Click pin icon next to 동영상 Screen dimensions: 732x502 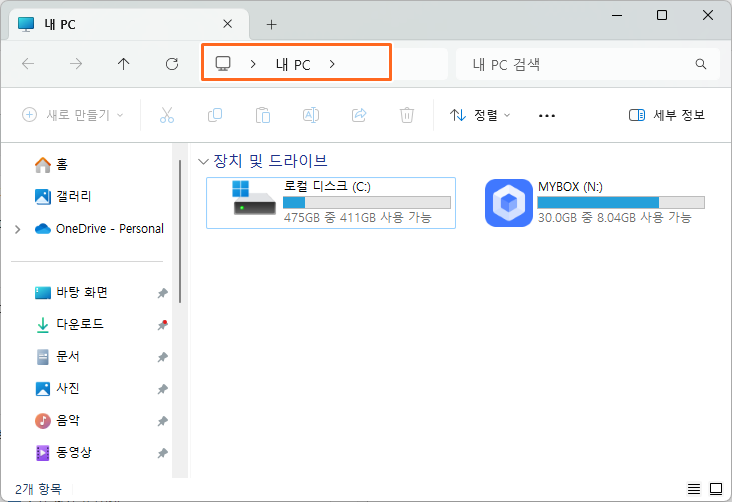click(x=162, y=453)
